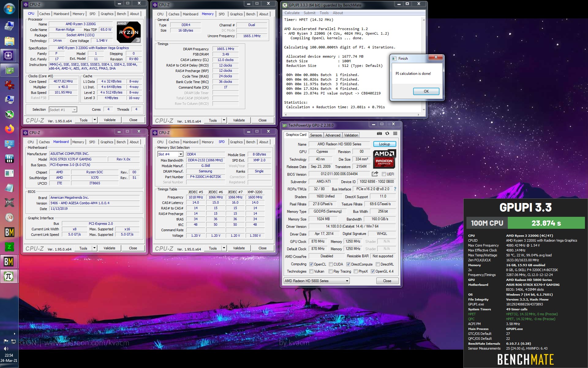Click the gauge dial taskbar icon
Viewport: 588px width, 368px height.
(x=9, y=217)
